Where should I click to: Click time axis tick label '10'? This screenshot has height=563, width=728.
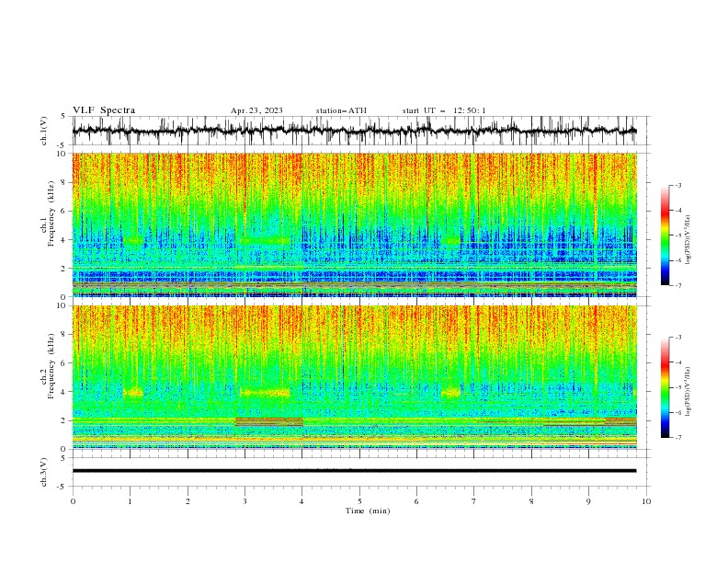tap(646, 501)
